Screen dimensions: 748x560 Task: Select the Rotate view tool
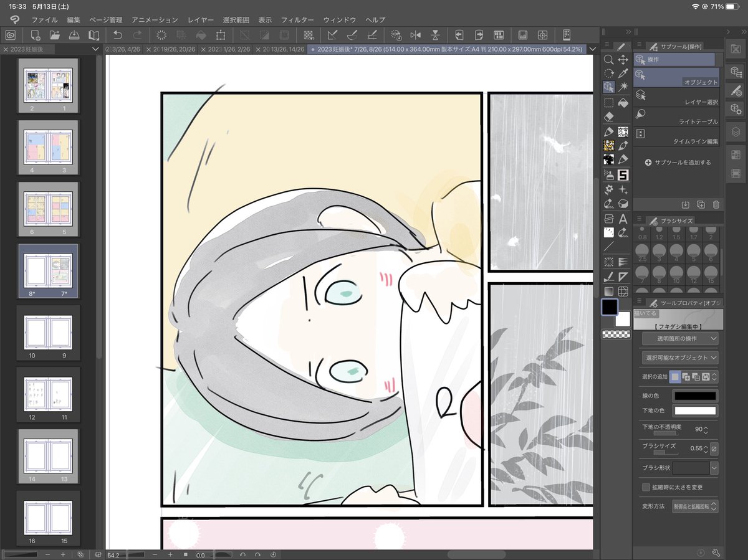point(609,74)
